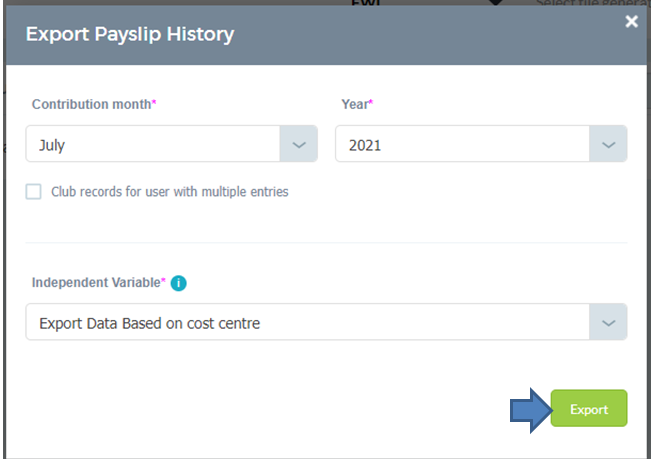Click the Export Payslip History title
Image resolution: width=653 pixels, height=459 pixels.
pyautogui.click(x=130, y=34)
